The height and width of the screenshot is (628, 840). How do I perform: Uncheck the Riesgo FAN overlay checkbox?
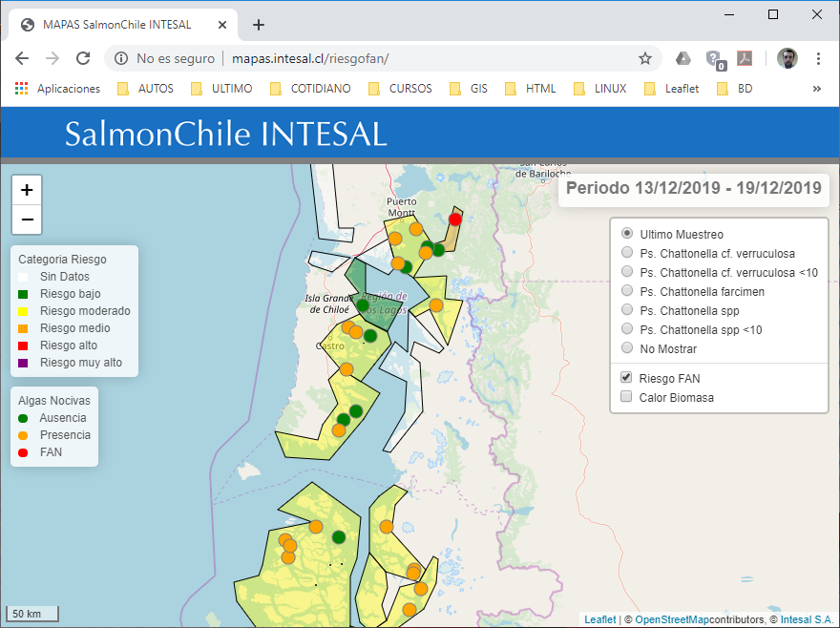pos(626,377)
